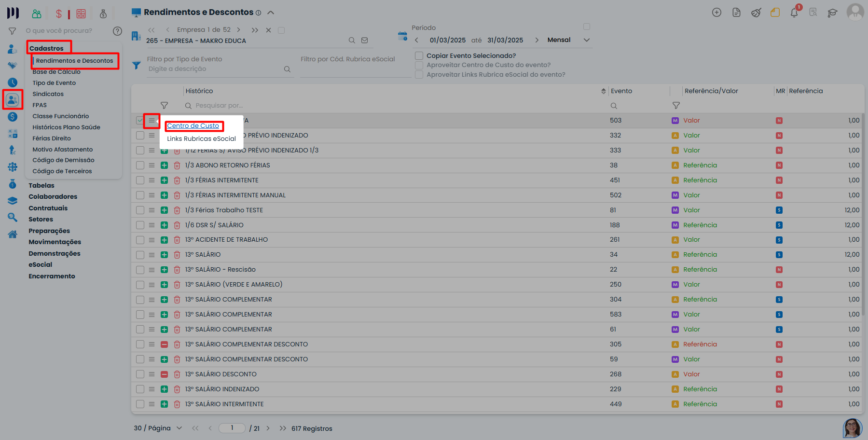Expand the Colaboradores menu section

(x=53, y=197)
